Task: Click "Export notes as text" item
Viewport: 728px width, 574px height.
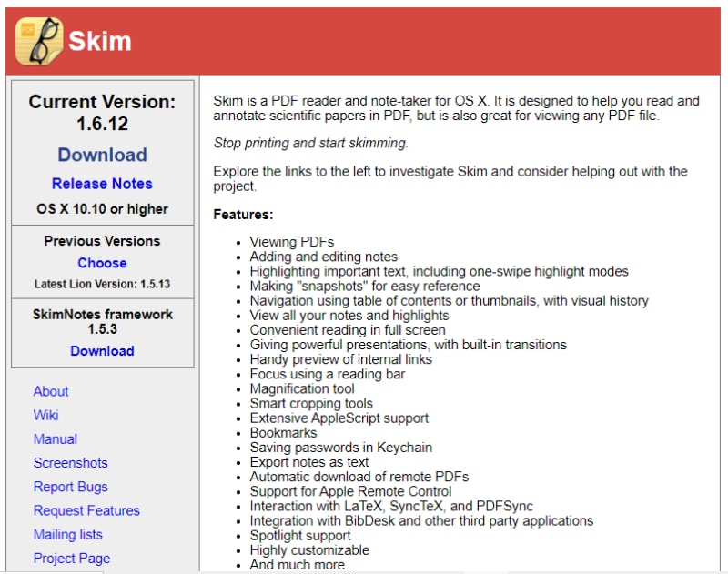Action: pyautogui.click(x=309, y=462)
